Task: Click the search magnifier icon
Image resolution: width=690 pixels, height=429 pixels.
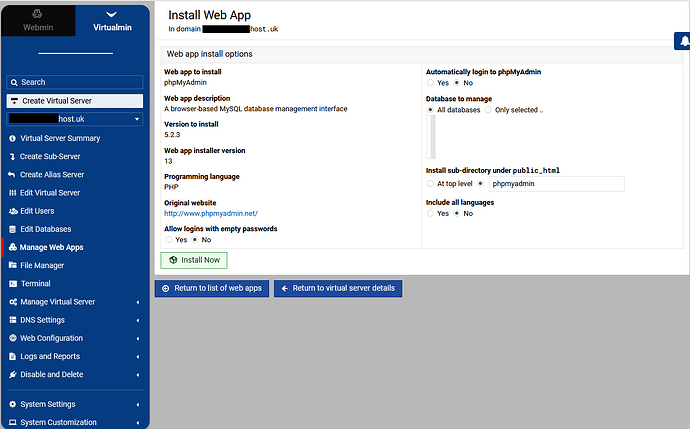Action: [x=14, y=82]
